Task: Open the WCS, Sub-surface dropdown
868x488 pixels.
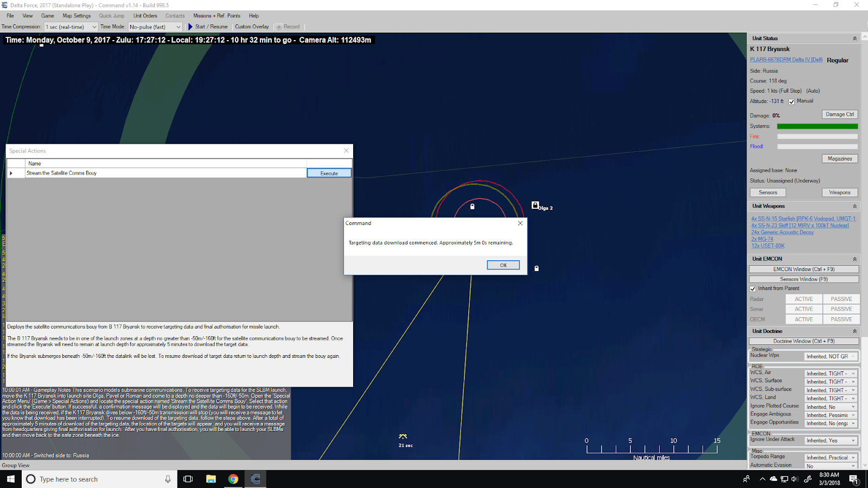Action: click(831, 390)
